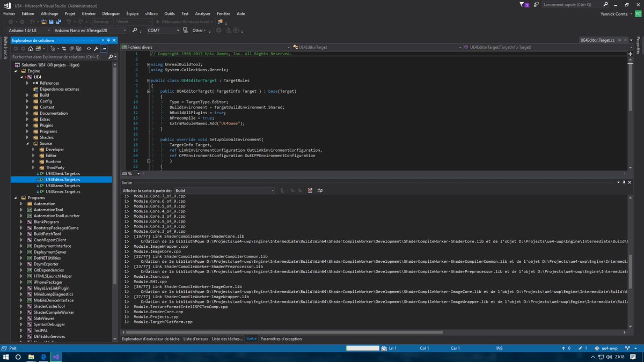Open the serial monitor icon next to COM7
644x362 pixels.
[185, 30]
